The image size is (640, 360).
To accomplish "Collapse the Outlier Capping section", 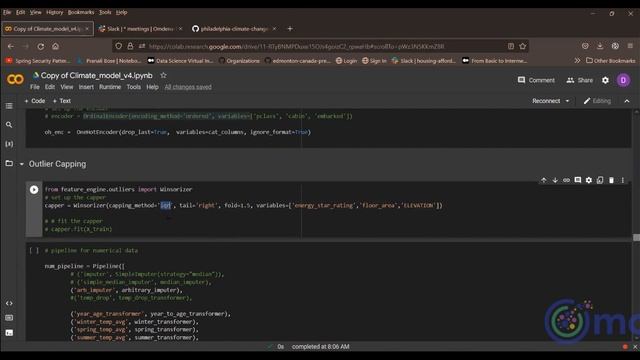I will click(22, 164).
